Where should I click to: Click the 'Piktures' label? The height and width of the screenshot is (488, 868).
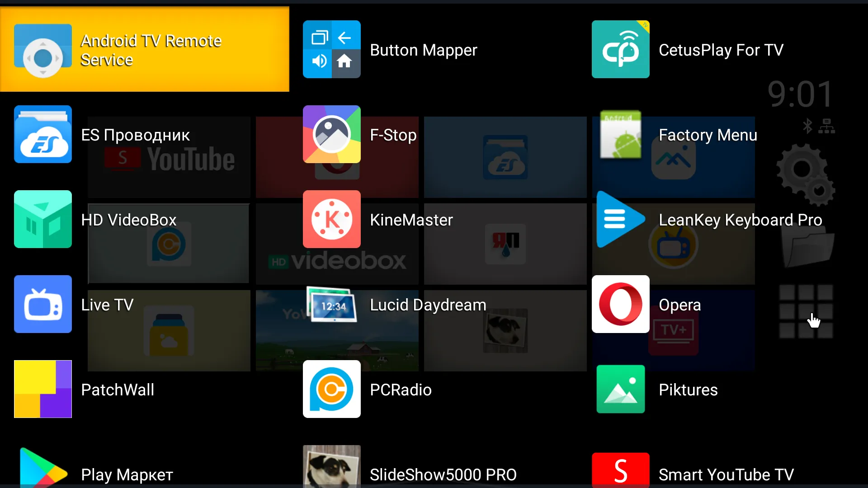pos(688,390)
